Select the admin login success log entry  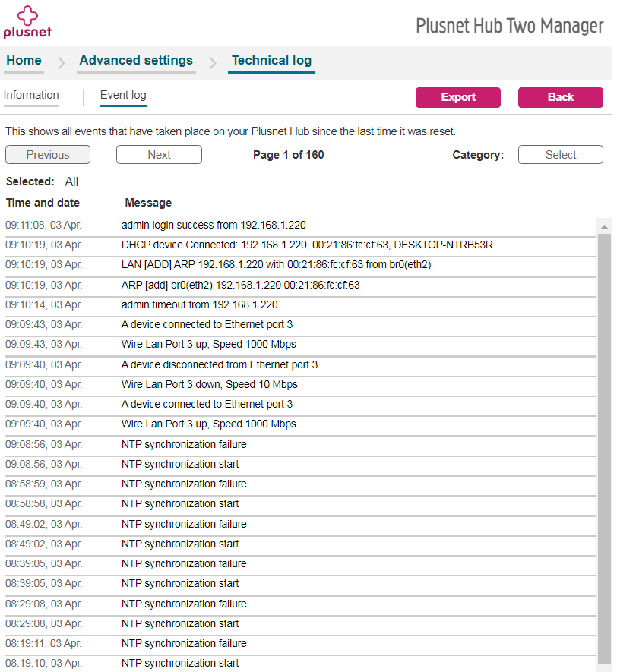pos(214,226)
